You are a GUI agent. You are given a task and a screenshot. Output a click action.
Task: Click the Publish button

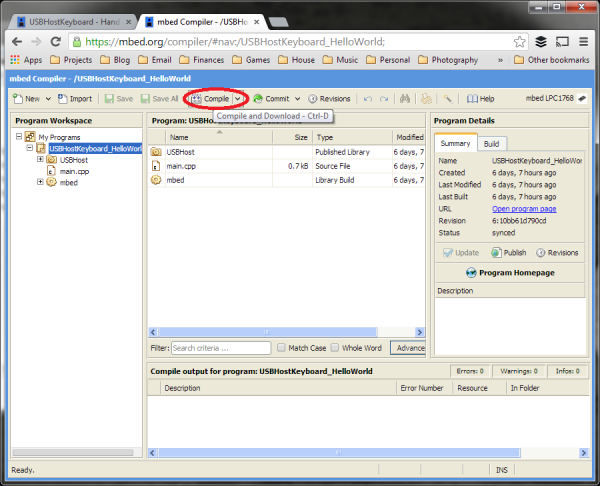click(509, 253)
